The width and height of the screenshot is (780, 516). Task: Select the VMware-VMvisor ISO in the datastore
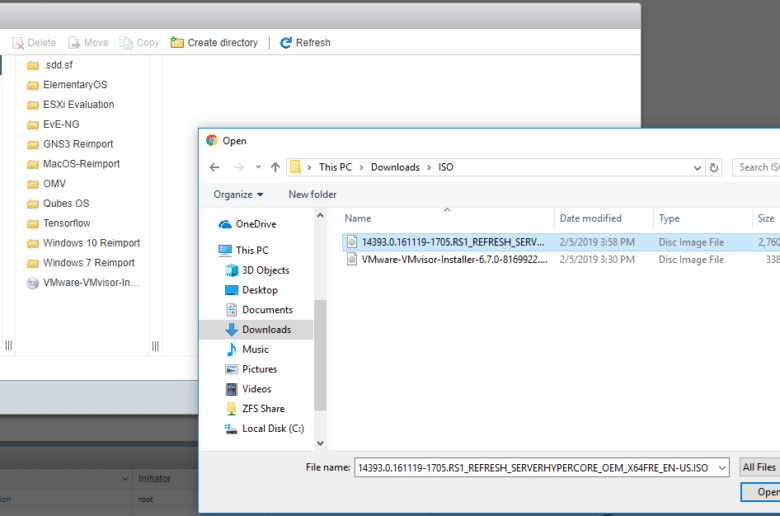click(x=83, y=283)
